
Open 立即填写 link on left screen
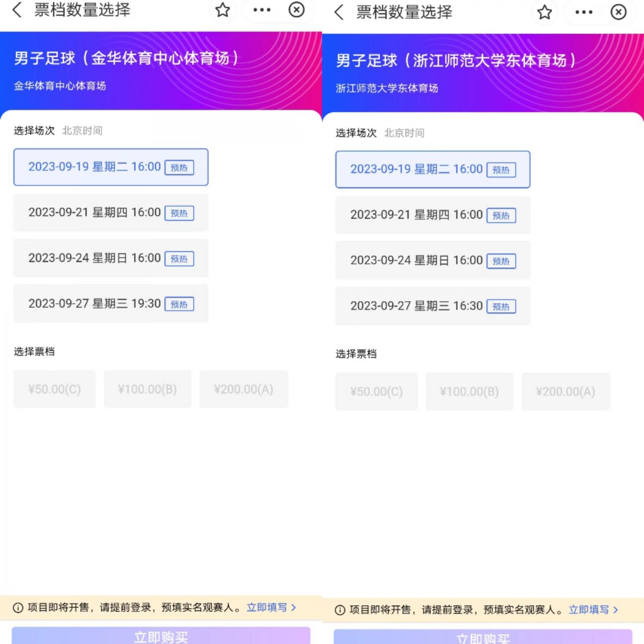[x=271, y=607]
